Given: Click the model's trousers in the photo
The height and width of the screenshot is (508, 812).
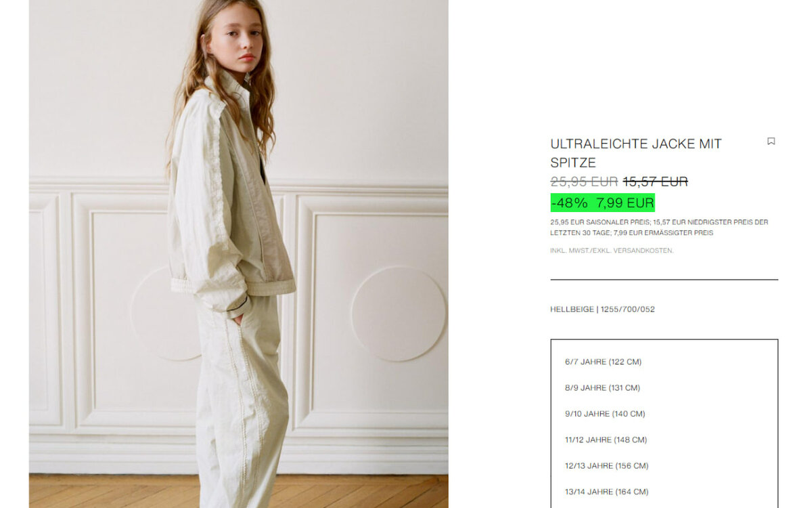Looking at the screenshot, I should point(240,400).
